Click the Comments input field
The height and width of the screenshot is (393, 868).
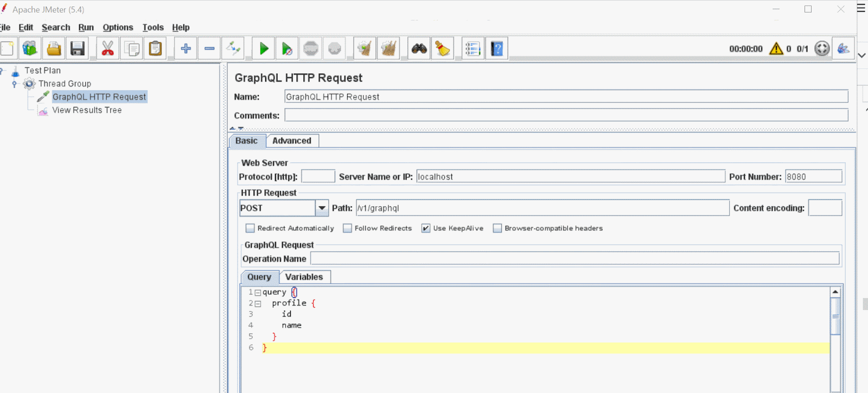566,115
